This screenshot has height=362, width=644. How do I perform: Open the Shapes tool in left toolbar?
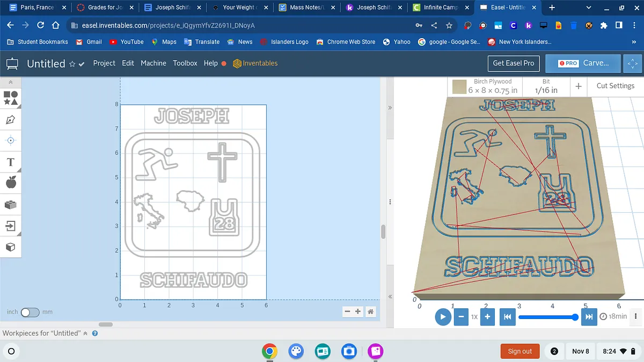pos(11,98)
